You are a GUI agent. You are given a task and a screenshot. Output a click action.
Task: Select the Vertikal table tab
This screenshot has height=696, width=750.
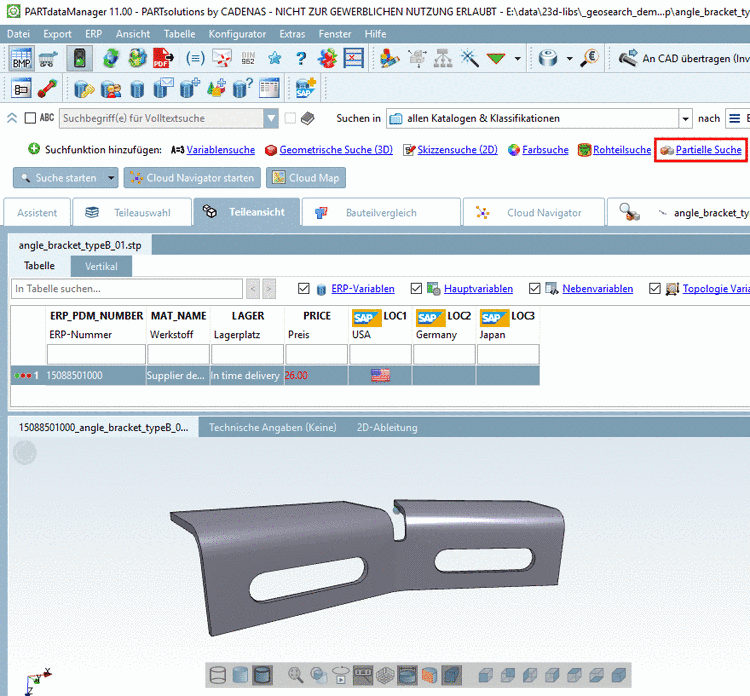pyautogui.click(x=101, y=266)
